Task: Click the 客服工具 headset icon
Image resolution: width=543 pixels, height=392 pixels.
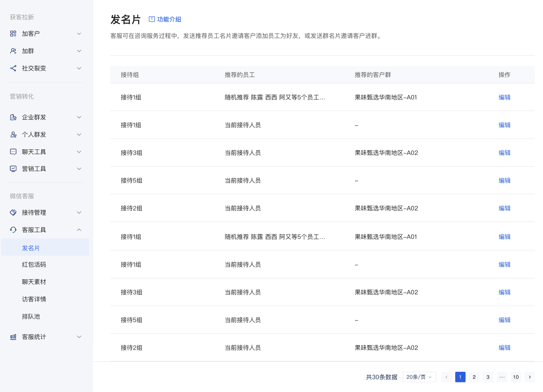Action: click(13, 230)
